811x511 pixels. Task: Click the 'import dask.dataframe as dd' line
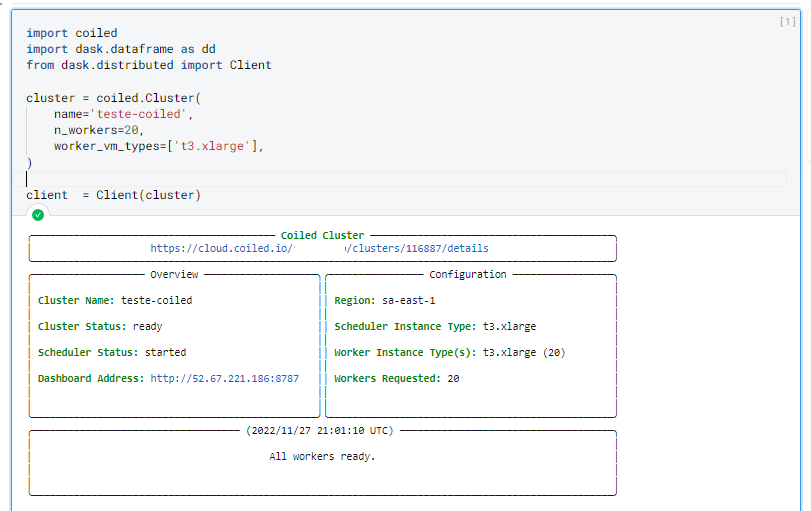point(120,49)
